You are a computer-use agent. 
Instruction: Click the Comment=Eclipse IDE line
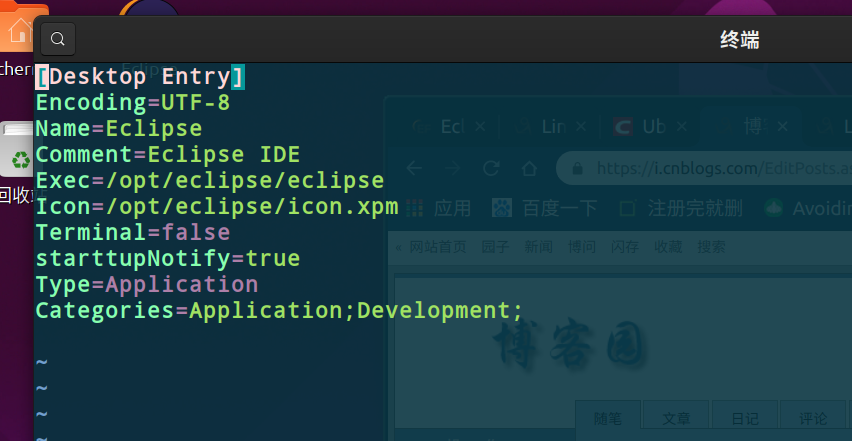[168, 155]
